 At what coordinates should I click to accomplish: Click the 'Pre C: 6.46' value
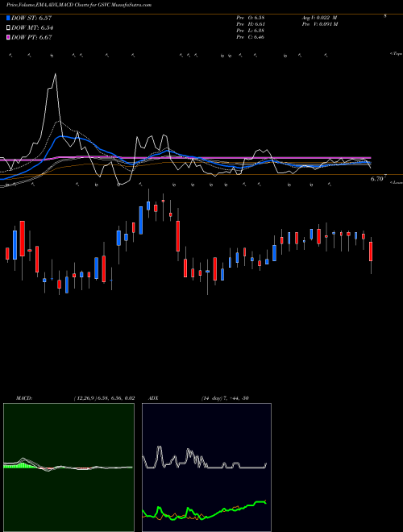point(251,37)
